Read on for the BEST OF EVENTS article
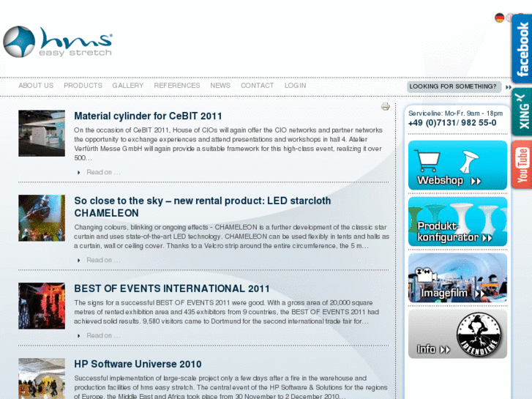532x399 pixels. coord(102,335)
